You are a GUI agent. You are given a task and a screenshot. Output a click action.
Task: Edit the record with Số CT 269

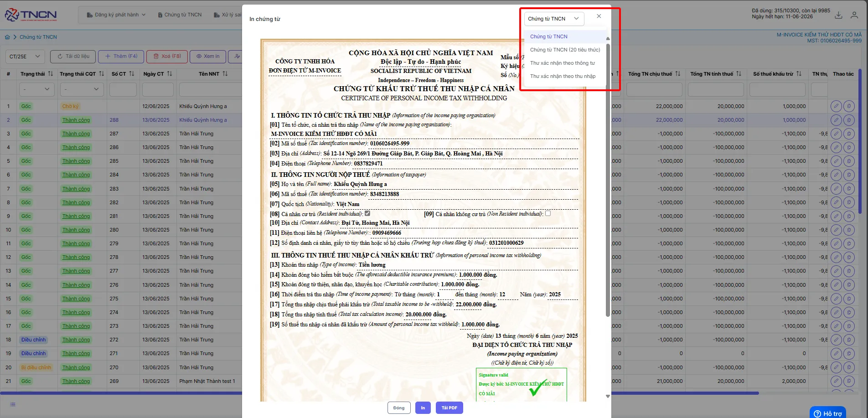coord(836,381)
